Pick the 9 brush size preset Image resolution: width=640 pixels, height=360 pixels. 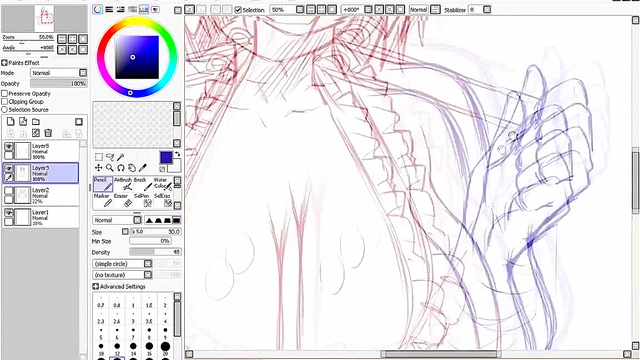(165, 334)
